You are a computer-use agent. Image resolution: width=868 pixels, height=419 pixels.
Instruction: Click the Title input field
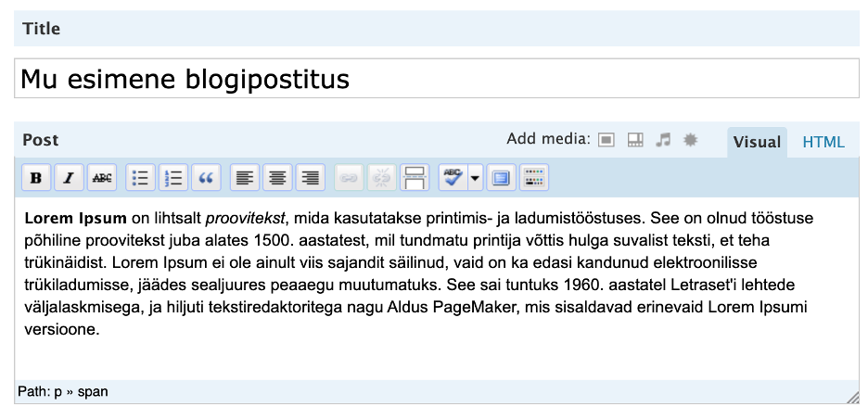click(437, 79)
